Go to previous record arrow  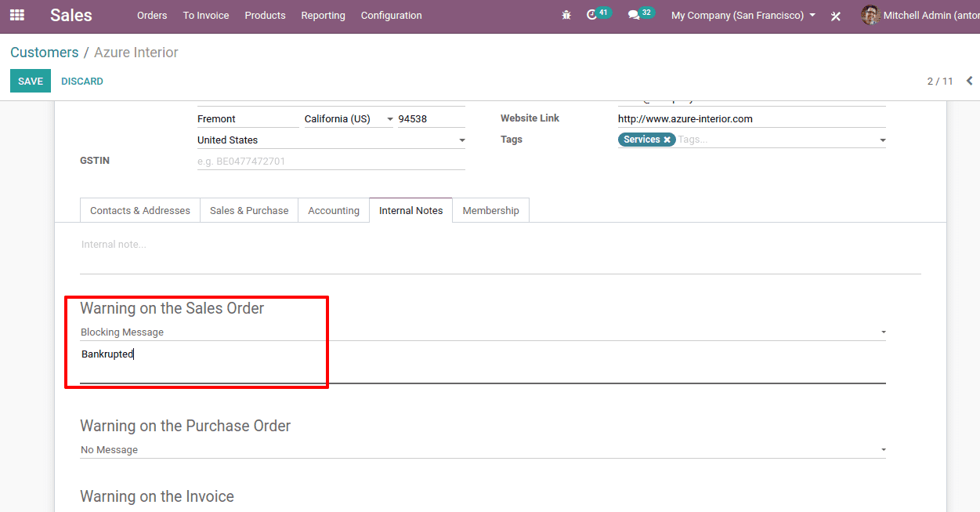click(x=970, y=81)
